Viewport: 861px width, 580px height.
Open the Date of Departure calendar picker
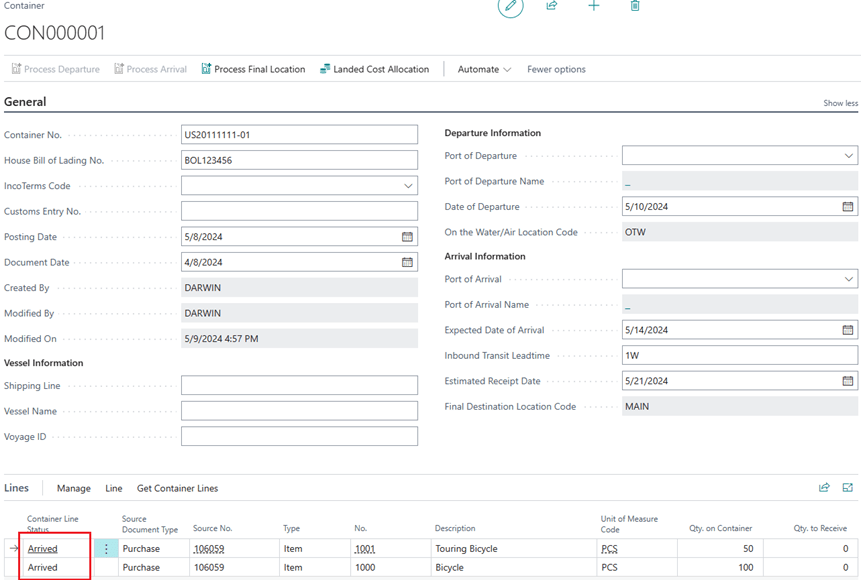pyautogui.click(x=847, y=207)
